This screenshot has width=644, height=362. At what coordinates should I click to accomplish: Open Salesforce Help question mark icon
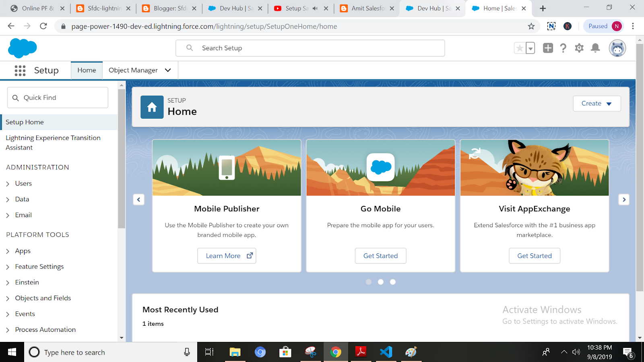point(563,48)
